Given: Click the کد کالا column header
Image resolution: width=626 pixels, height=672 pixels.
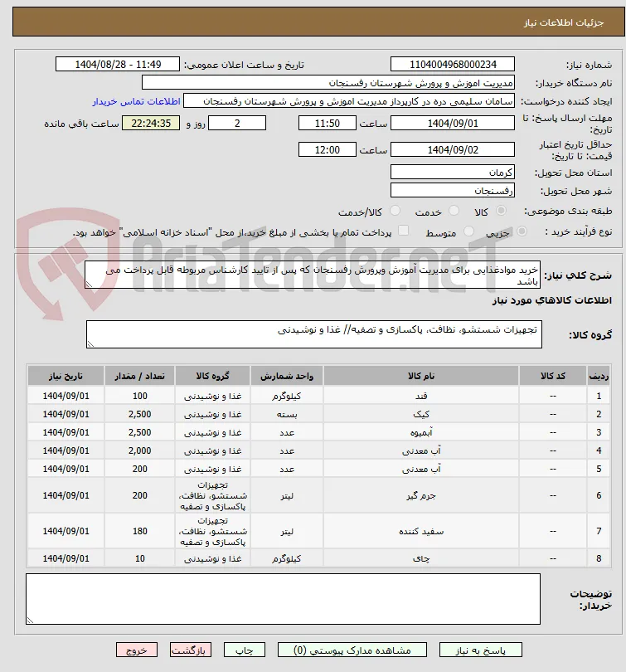Looking at the screenshot, I should click(553, 376).
